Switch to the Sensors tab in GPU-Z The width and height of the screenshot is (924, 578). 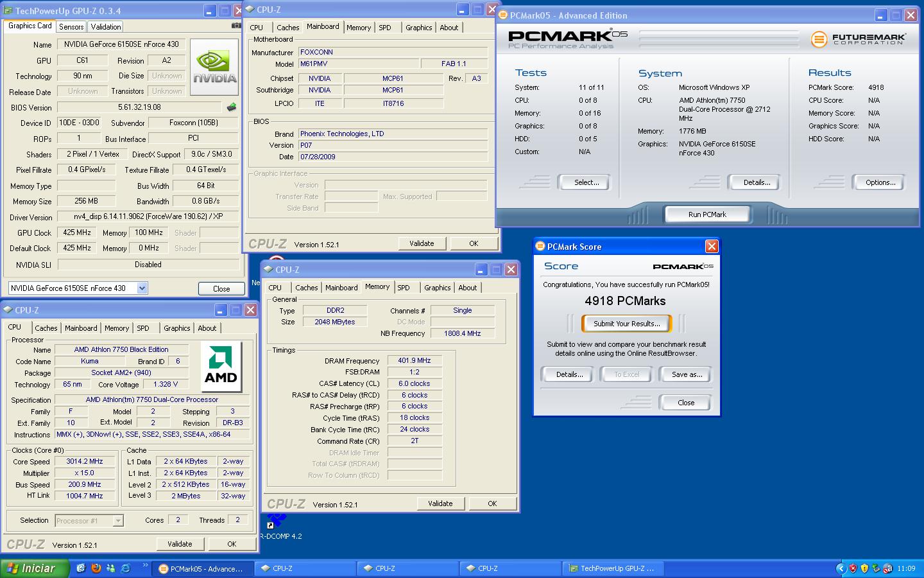(71, 27)
